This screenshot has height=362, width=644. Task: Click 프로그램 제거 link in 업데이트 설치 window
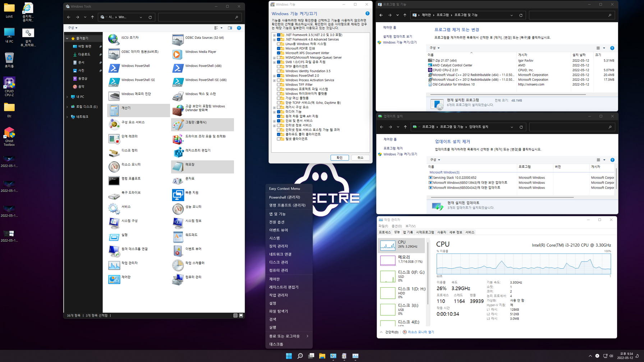click(393, 148)
